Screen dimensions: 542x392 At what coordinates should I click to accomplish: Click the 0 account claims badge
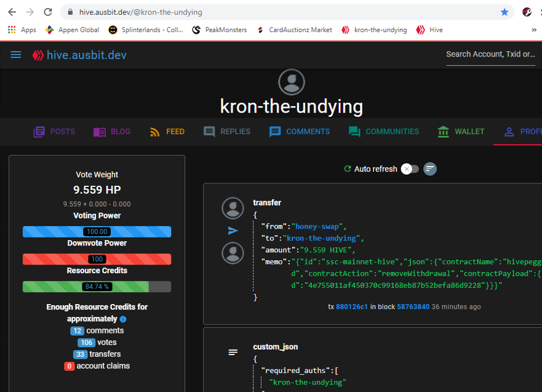point(69,366)
